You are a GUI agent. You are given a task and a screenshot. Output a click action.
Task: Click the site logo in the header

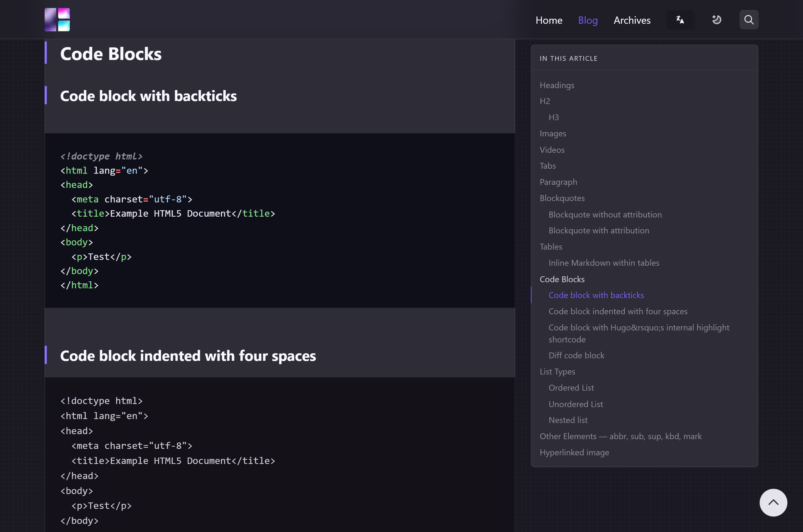coord(57,20)
